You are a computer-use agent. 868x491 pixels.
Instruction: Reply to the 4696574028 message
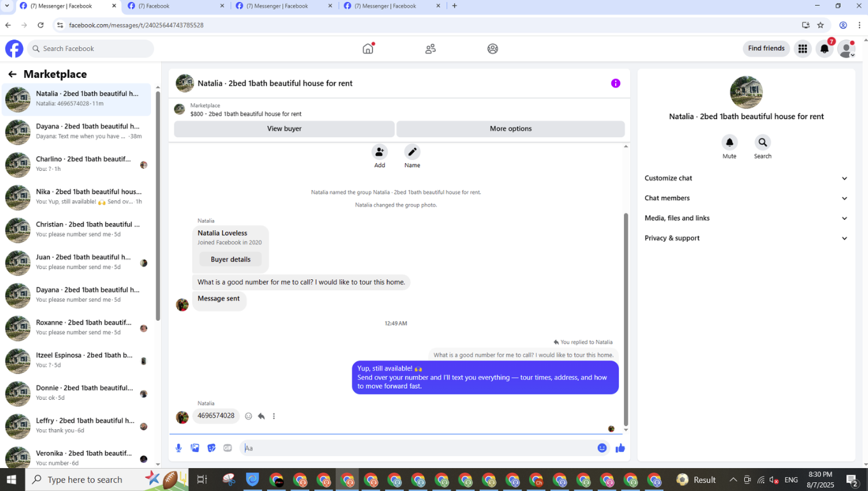pos(261,416)
